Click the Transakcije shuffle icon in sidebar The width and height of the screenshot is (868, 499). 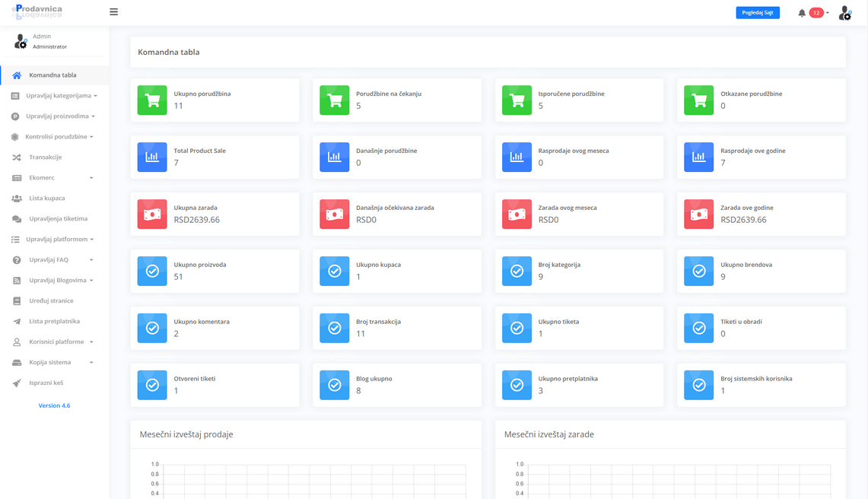[17, 157]
